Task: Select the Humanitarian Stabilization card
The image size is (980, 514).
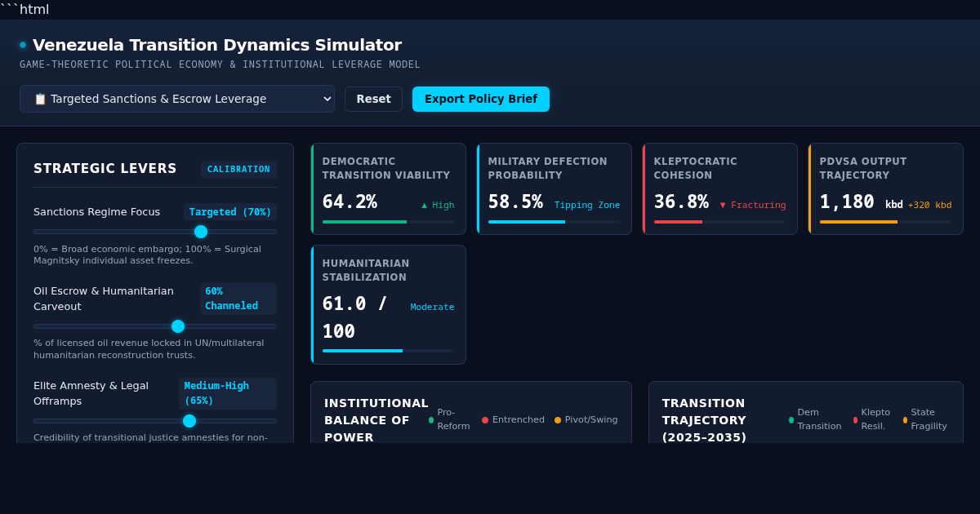Action: [388, 304]
